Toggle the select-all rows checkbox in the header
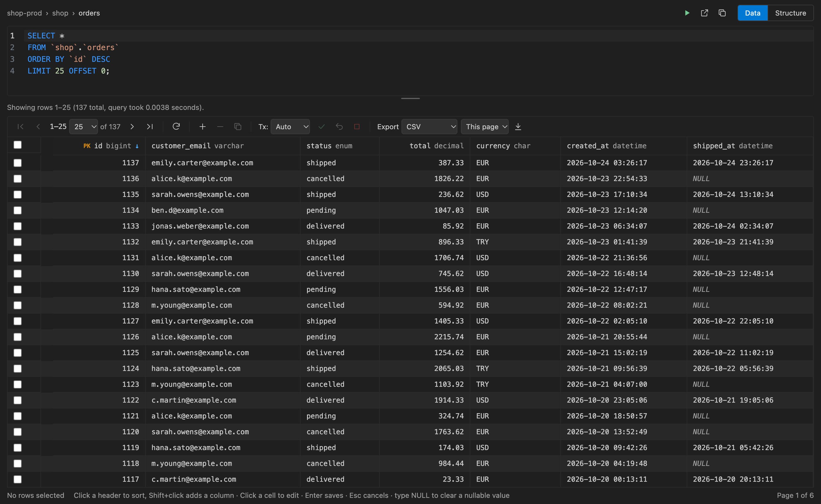Viewport: 821px width, 504px height. pos(18,145)
